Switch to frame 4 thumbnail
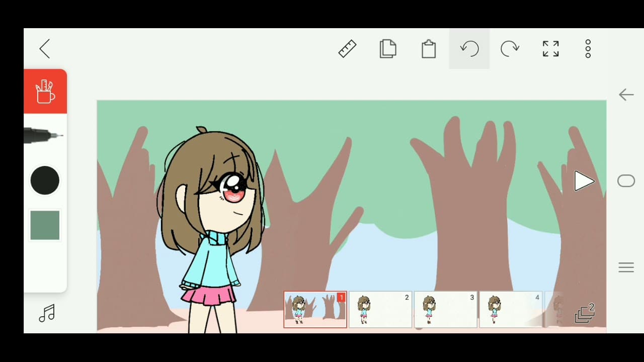 point(511,310)
